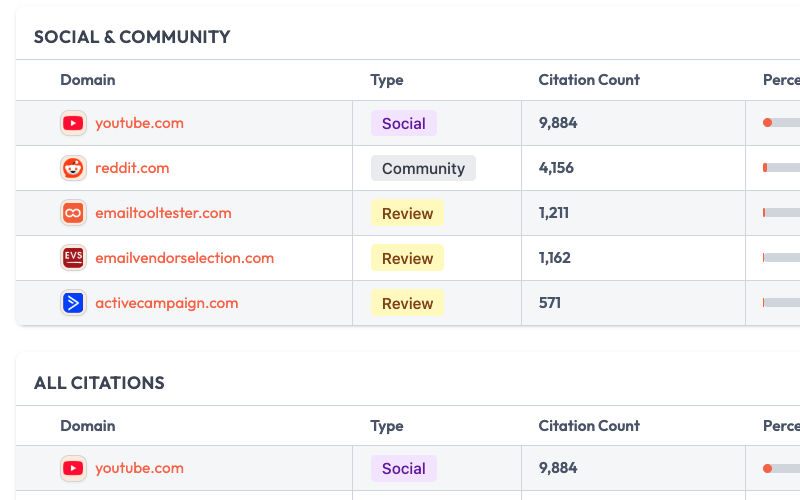Viewport: 800px width, 500px height.
Task: Click the ALL CITATIONS section heading
Action: [x=99, y=383]
